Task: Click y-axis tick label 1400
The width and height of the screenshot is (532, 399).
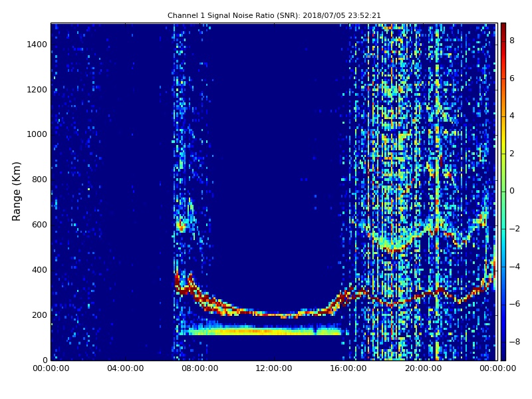Action: [37, 45]
